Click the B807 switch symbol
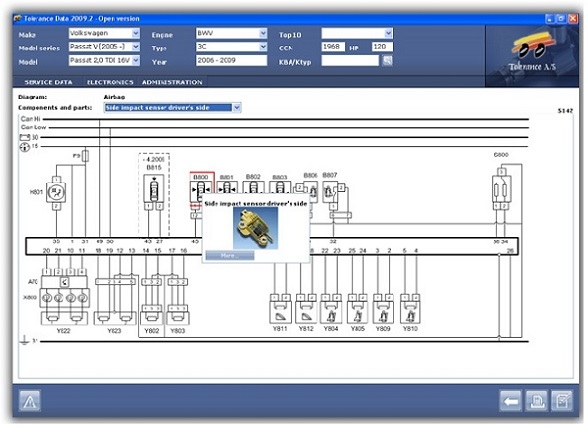 330,192
